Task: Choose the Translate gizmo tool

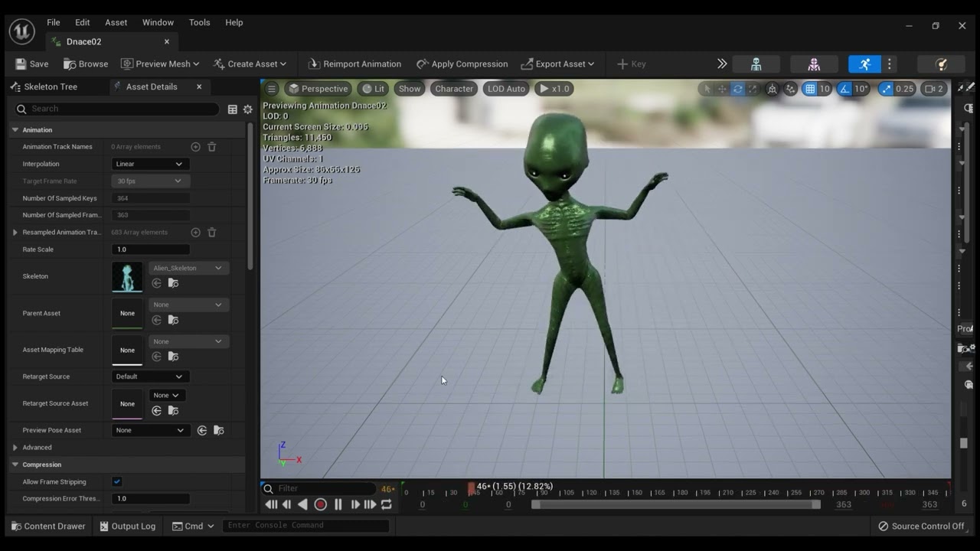Action: click(x=722, y=89)
